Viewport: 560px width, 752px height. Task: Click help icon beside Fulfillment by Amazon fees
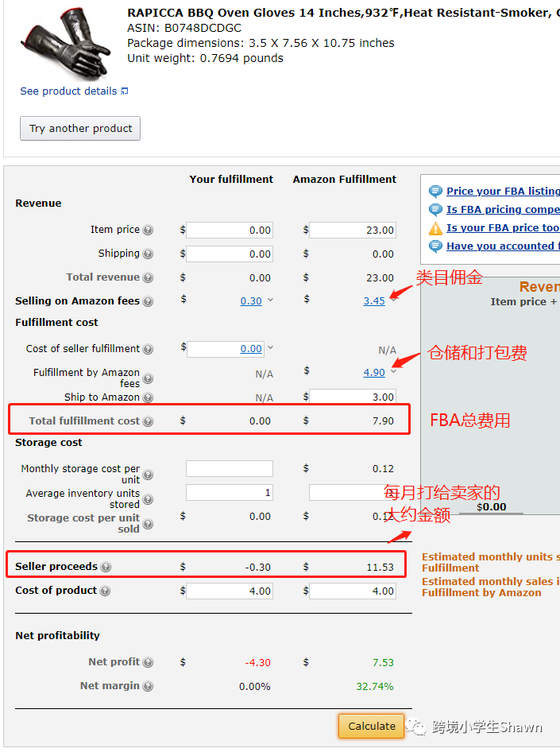pos(148,378)
